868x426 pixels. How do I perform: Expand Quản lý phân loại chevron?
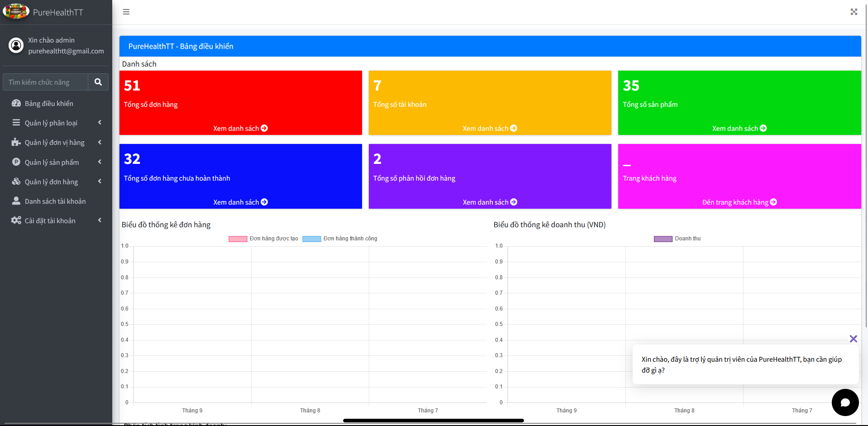click(100, 123)
